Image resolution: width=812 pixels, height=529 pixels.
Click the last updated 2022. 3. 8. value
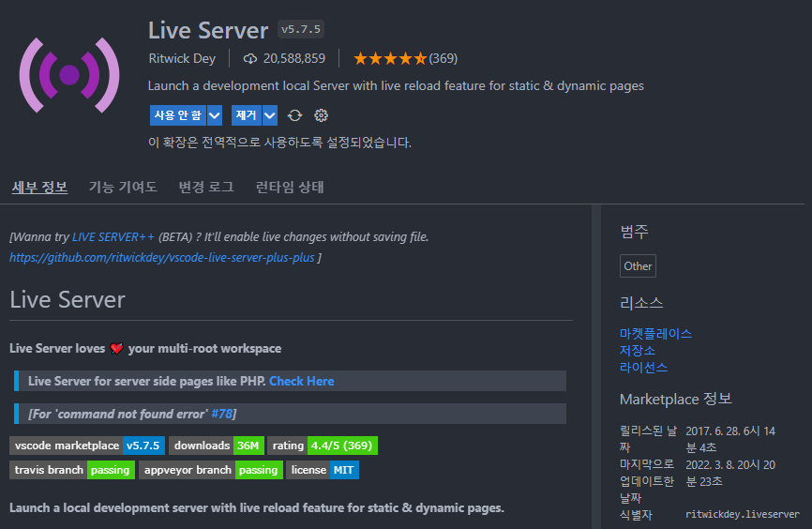(x=730, y=473)
